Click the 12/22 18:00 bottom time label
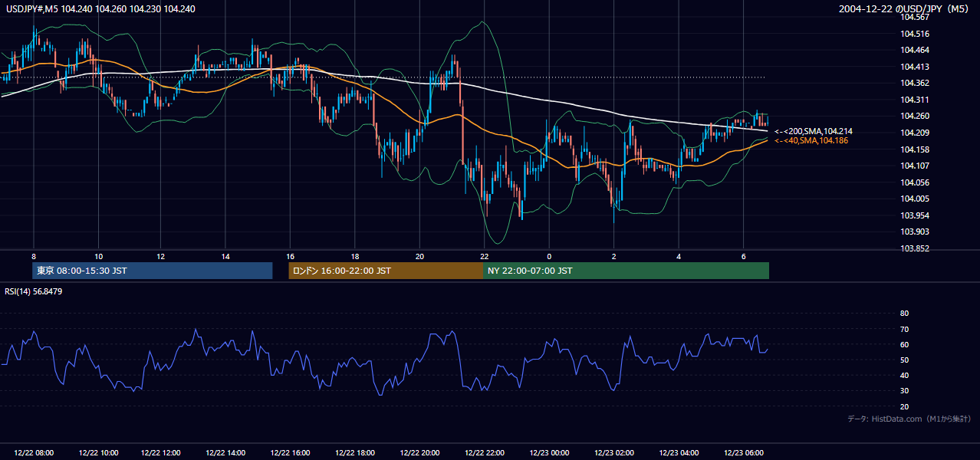 356,452
